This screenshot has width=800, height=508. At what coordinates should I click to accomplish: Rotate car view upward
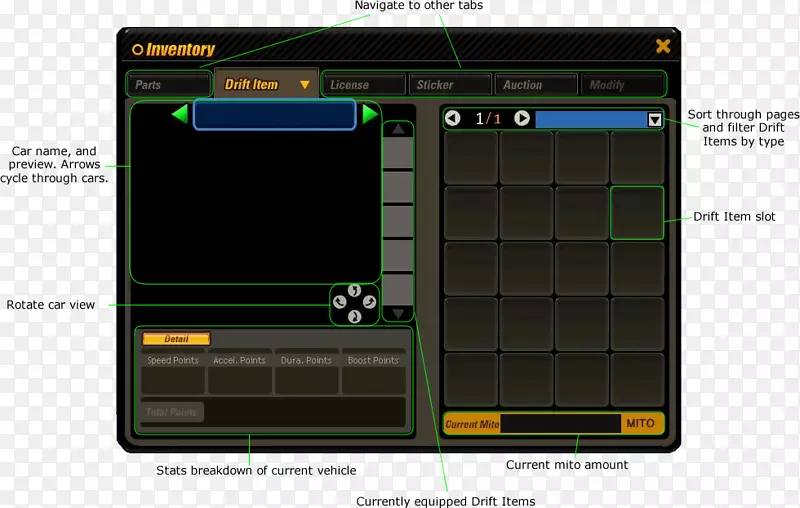coord(354,291)
